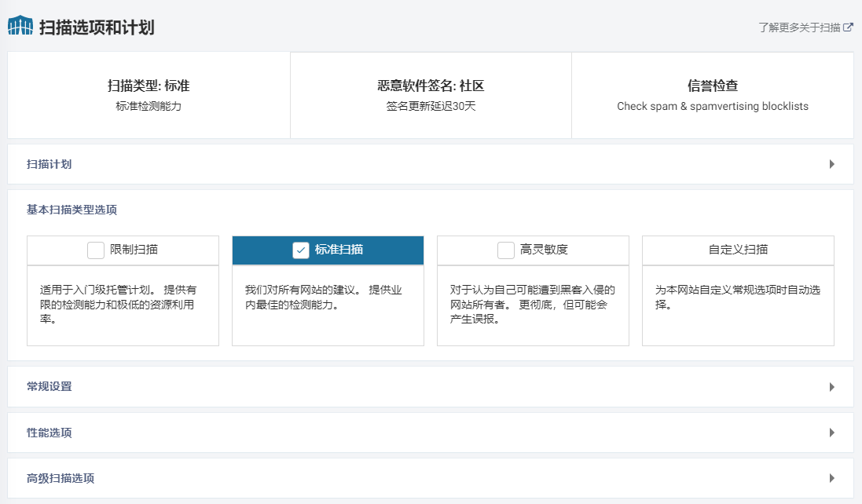
Task: Click the triangle arrow on 常规设置 row
Action: click(x=831, y=387)
